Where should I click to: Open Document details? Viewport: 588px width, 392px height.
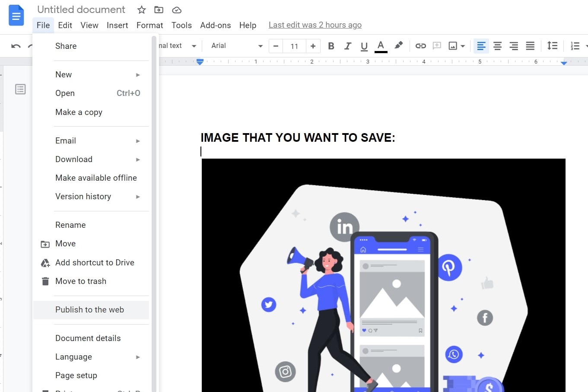point(91,338)
